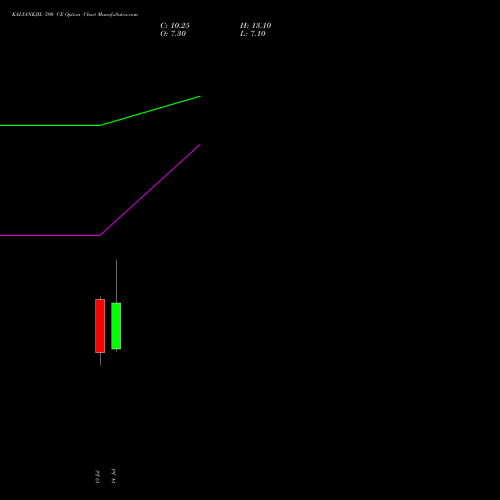Click the chart title with 'CE Option' text

click(x=75, y=15)
